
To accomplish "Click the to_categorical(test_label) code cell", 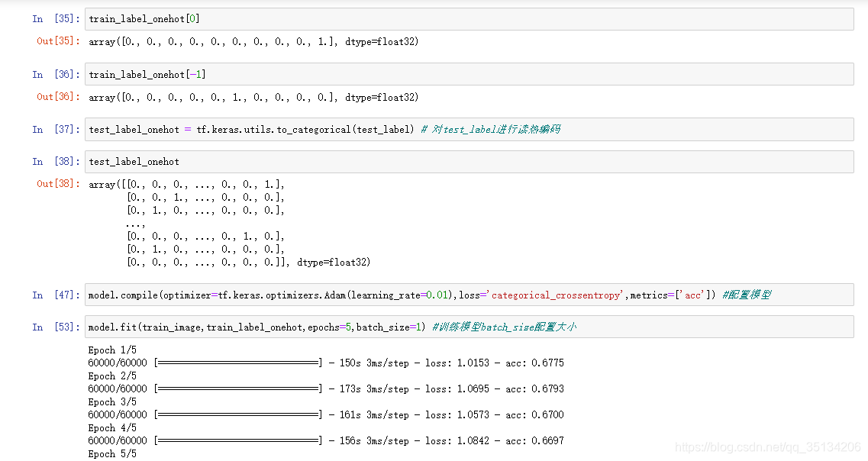I will [x=469, y=129].
